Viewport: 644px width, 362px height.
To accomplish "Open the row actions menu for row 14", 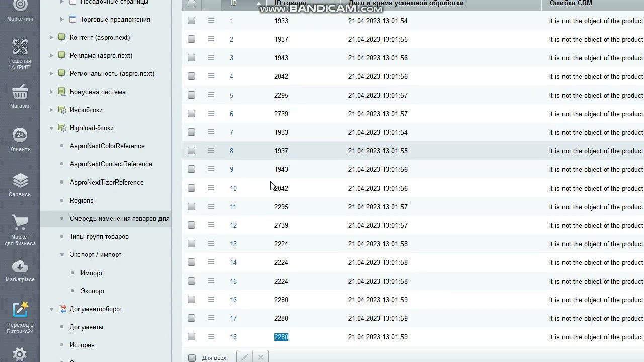I will [x=211, y=262].
